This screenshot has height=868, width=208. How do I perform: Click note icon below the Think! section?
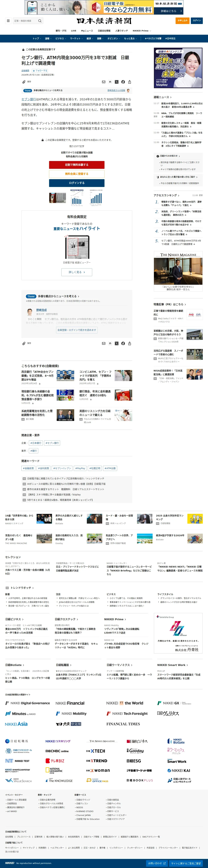(110, 343)
